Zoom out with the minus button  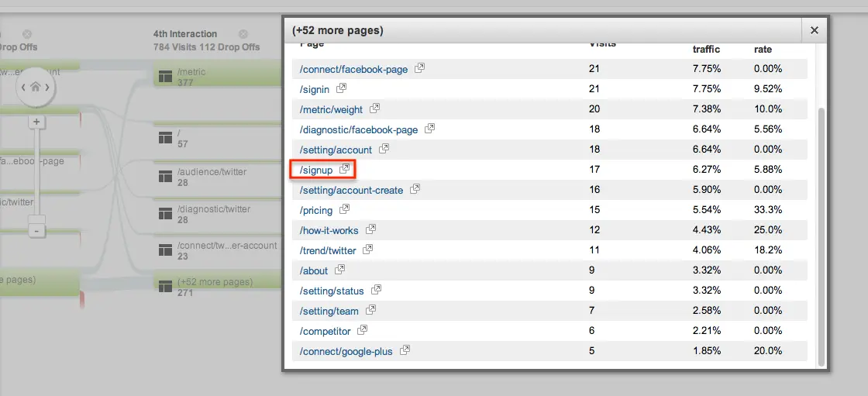point(36,230)
